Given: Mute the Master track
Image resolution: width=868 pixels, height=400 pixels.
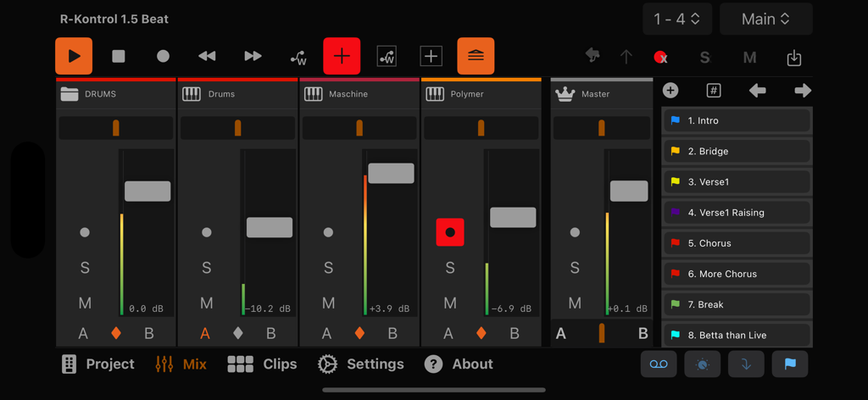Looking at the screenshot, I should 576,303.
